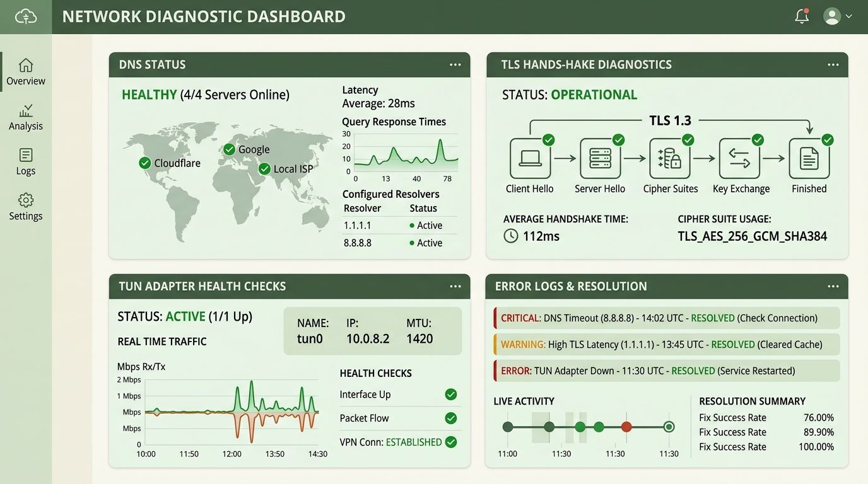Click the Interface Up green check

tap(451, 395)
